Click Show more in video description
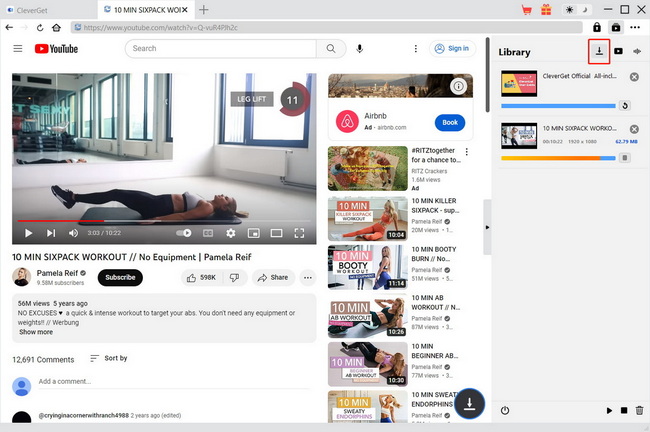This screenshot has height=432, width=650. coord(36,332)
